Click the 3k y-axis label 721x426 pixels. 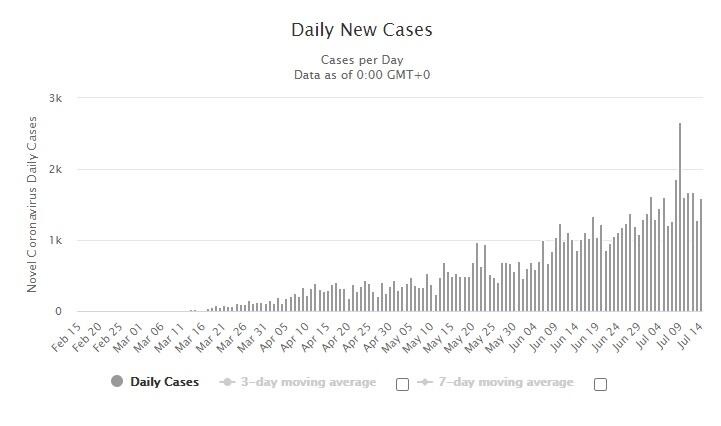click(55, 98)
